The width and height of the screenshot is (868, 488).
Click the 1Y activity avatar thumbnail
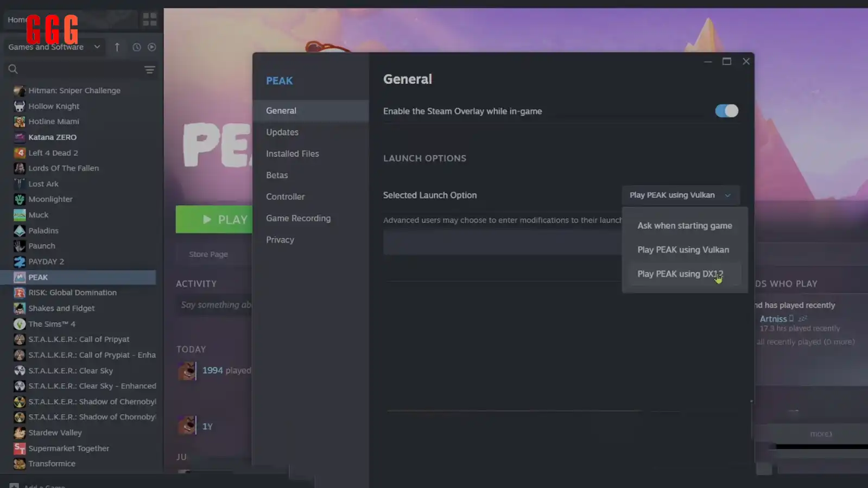(x=187, y=425)
